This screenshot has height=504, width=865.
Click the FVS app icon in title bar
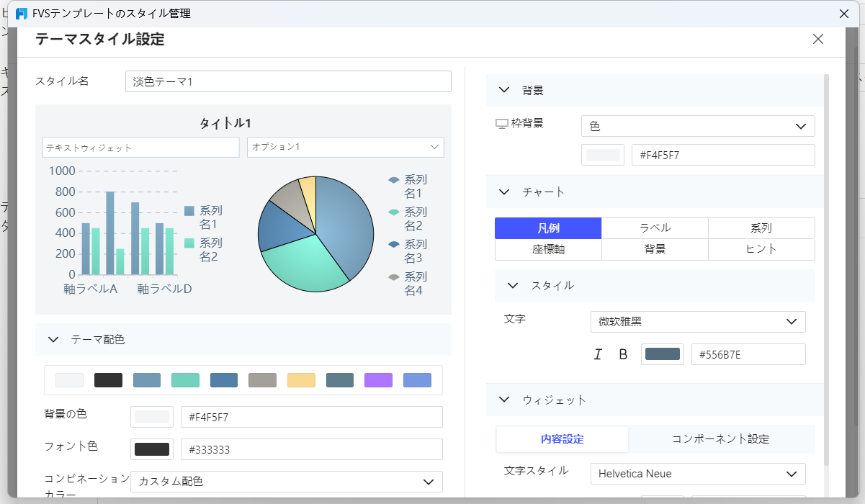coord(21,14)
